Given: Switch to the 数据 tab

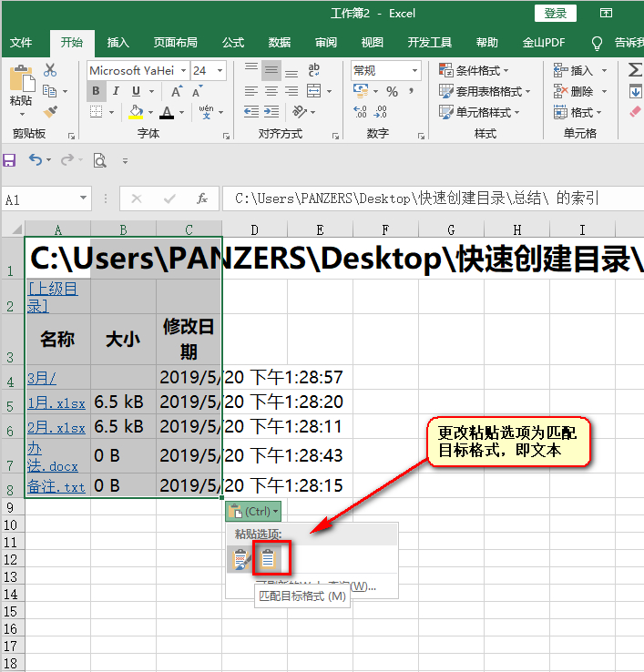Looking at the screenshot, I should [280, 43].
